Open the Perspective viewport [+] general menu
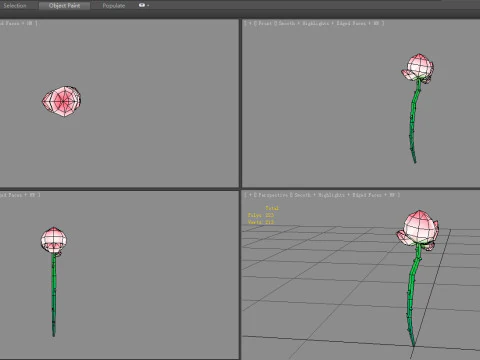The image size is (480, 360). pyautogui.click(x=250, y=195)
